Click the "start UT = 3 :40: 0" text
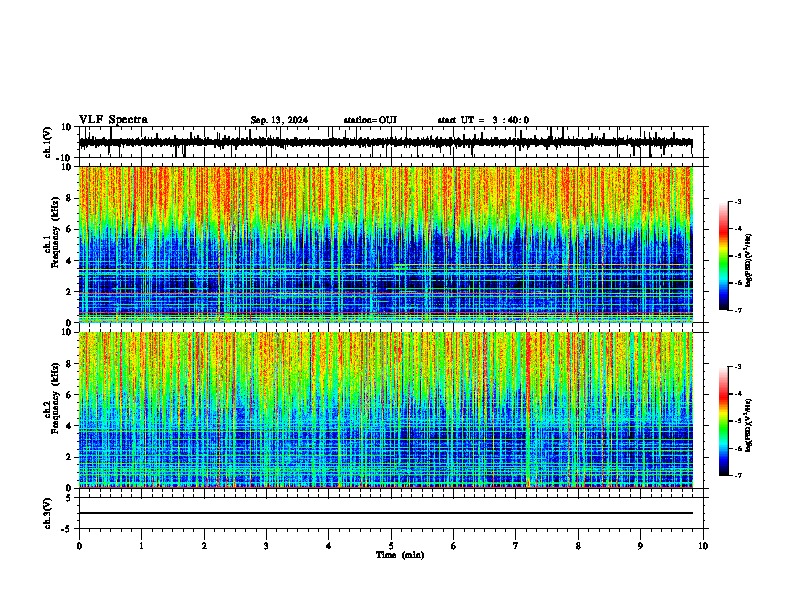The image size is (792, 612). [x=483, y=120]
